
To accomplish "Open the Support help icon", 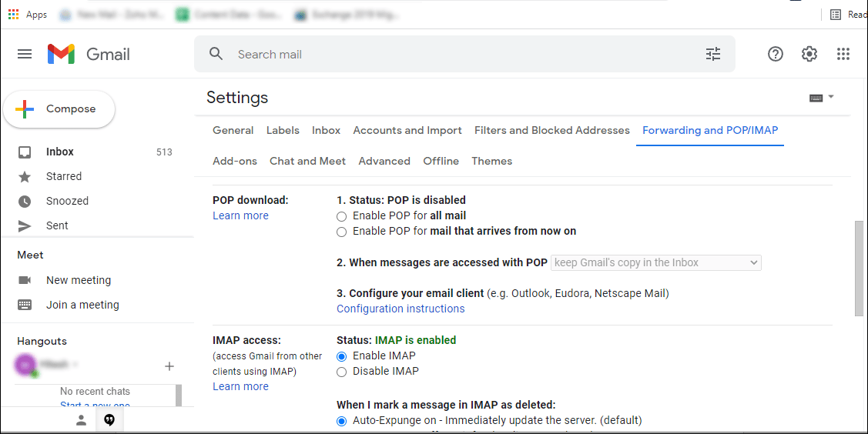I will (776, 54).
